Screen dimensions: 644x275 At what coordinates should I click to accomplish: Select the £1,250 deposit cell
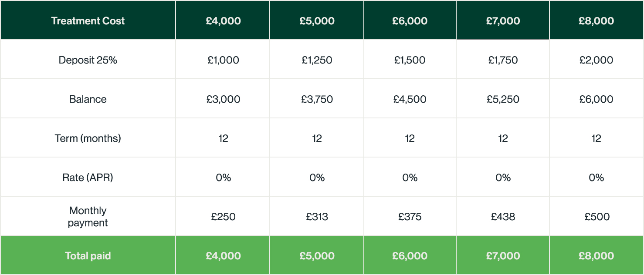coord(317,60)
